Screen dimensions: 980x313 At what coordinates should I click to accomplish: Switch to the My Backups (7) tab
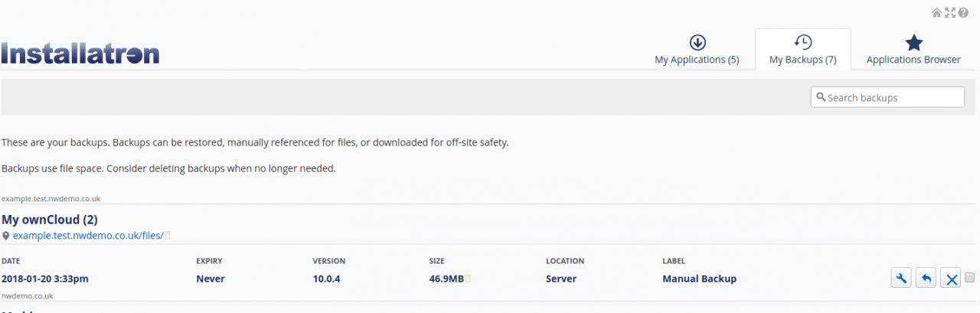pyautogui.click(x=802, y=50)
